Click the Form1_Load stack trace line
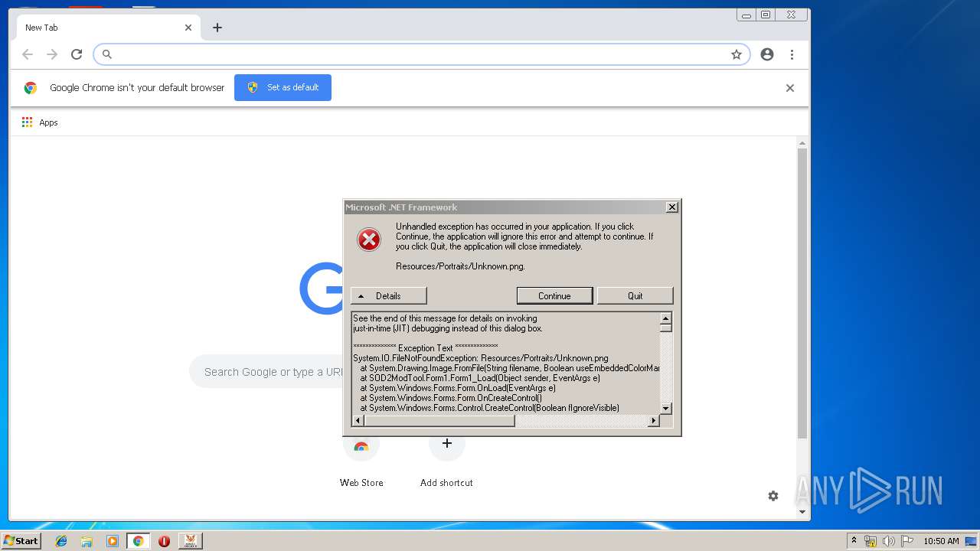This screenshot has width=980, height=551. (480, 378)
